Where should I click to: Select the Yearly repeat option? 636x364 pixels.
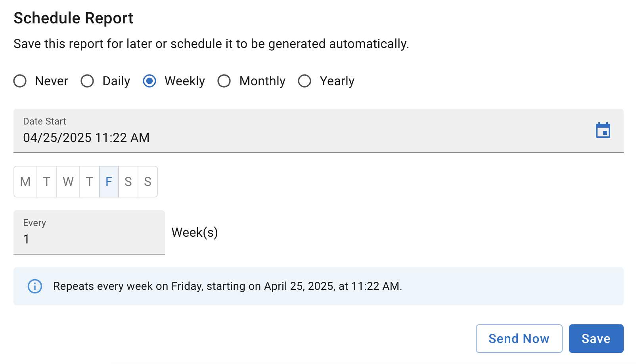click(x=305, y=81)
